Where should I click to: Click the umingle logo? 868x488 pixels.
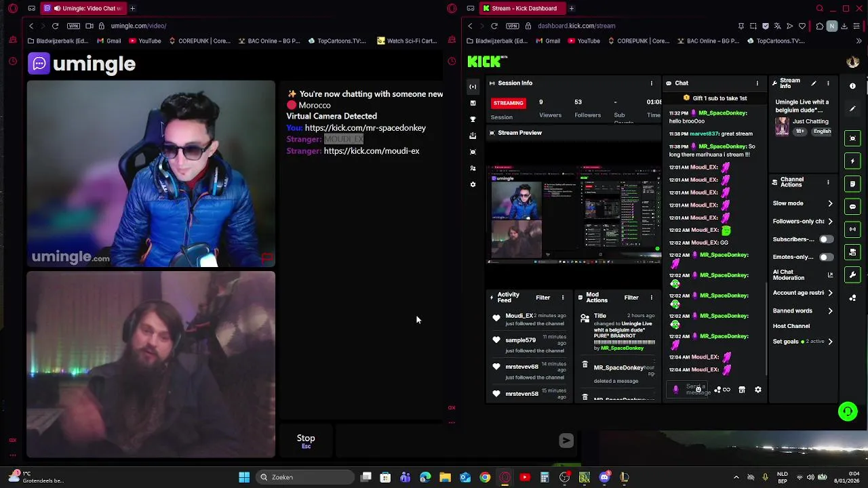82,64
